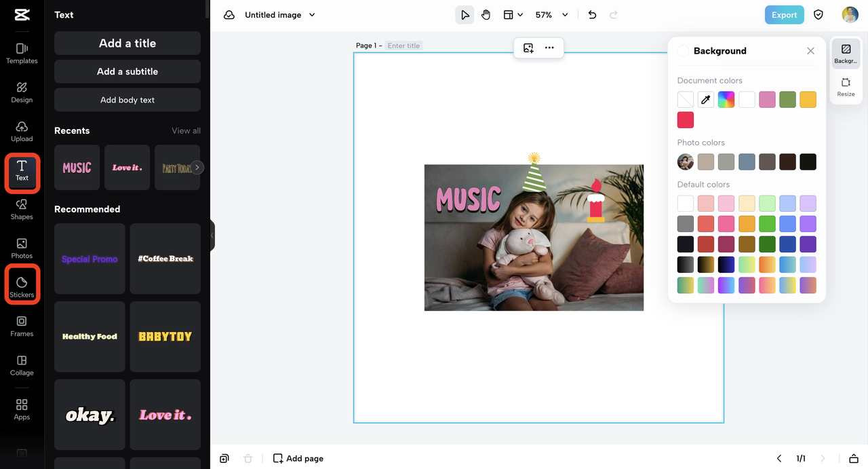Click the Recommended section heading
Image resolution: width=868 pixels, height=469 pixels.
point(87,209)
